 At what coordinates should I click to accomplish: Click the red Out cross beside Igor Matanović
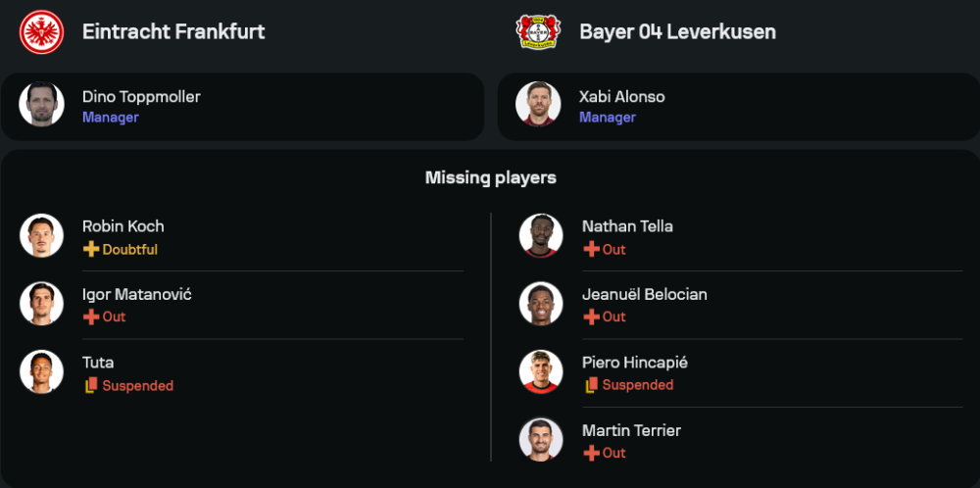pos(91,317)
